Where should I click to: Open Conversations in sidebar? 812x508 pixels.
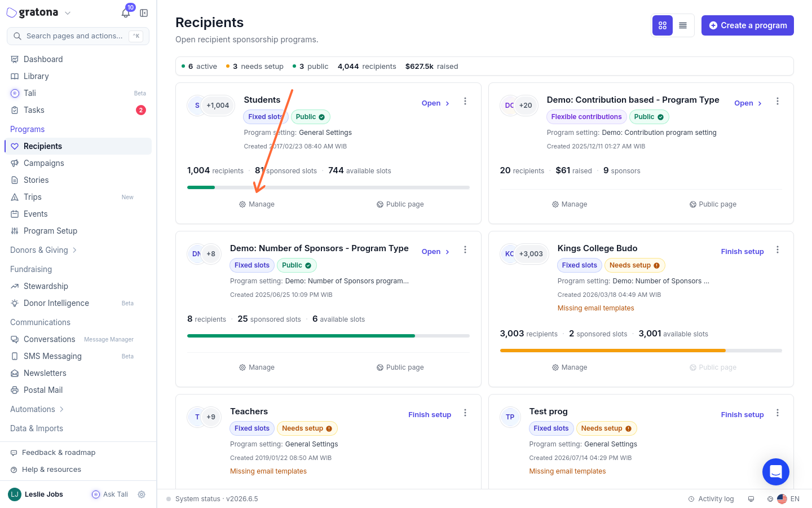click(x=78, y=339)
